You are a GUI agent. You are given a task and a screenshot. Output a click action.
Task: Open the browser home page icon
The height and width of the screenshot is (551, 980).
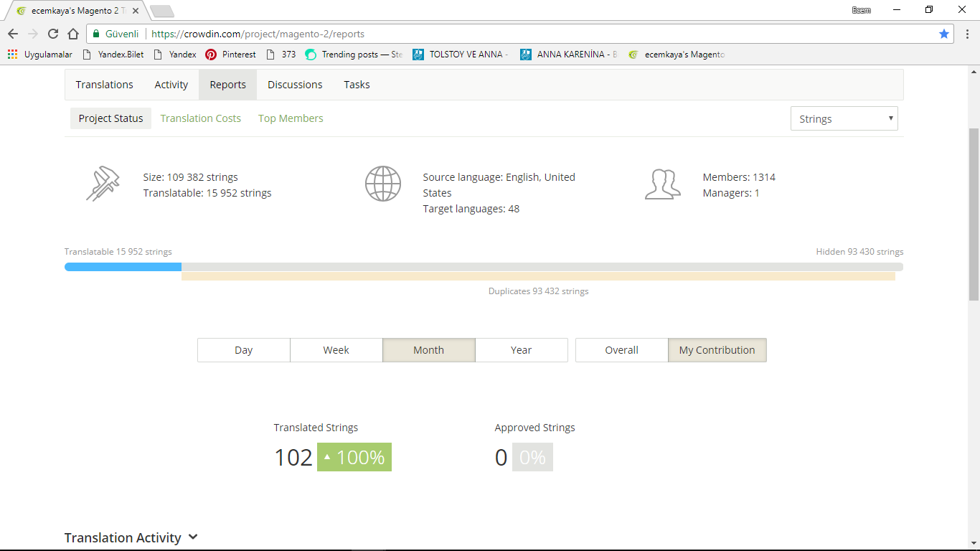click(73, 34)
